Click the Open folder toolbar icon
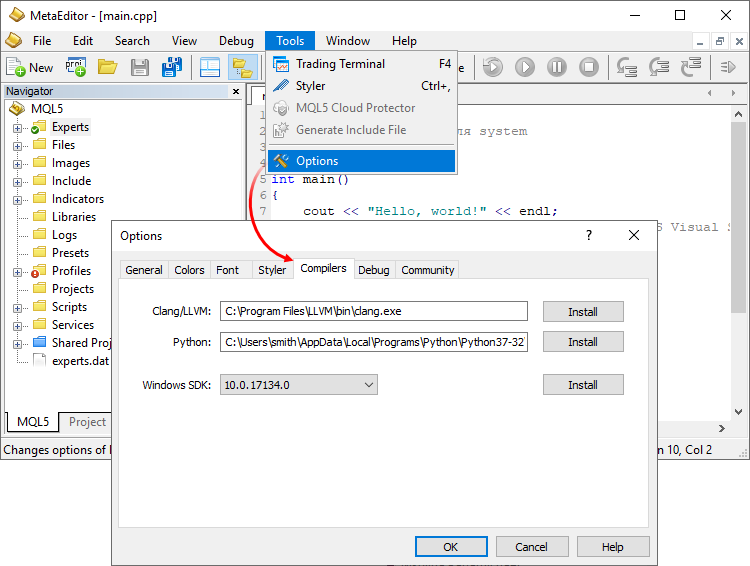This screenshot has height=566, width=750. coord(108,67)
